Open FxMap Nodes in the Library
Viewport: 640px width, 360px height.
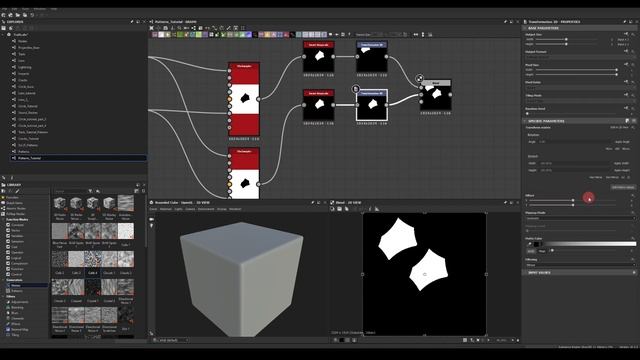16,214
